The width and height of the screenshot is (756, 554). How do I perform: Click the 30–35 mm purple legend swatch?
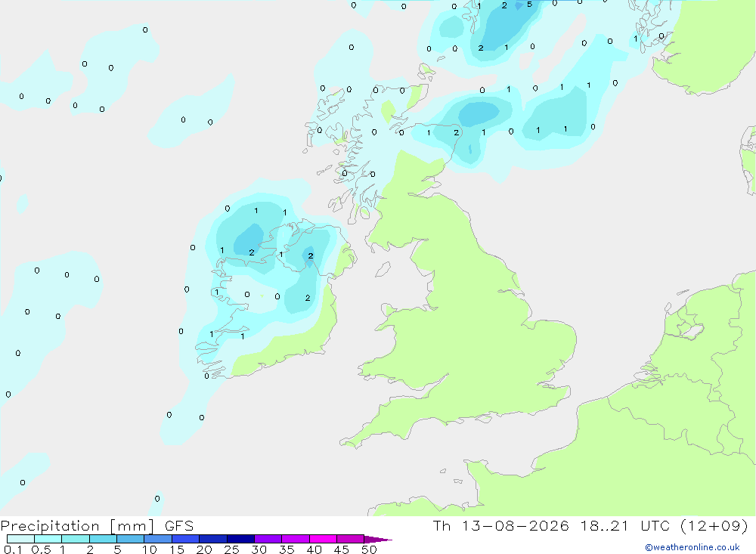(268, 539)
